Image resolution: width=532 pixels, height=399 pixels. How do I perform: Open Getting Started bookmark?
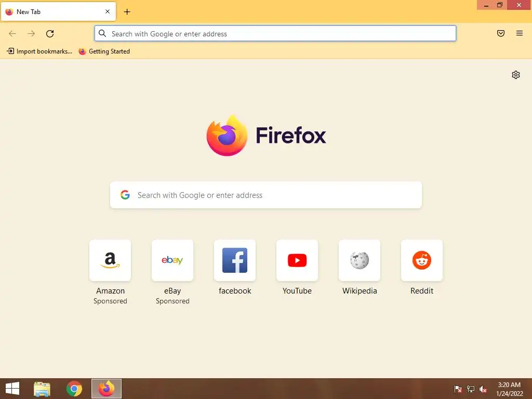(x=104, y=51)
